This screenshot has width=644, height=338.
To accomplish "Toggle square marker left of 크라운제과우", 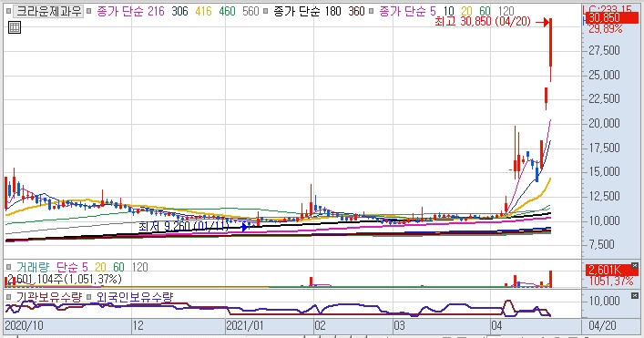I will pos(8,11).
